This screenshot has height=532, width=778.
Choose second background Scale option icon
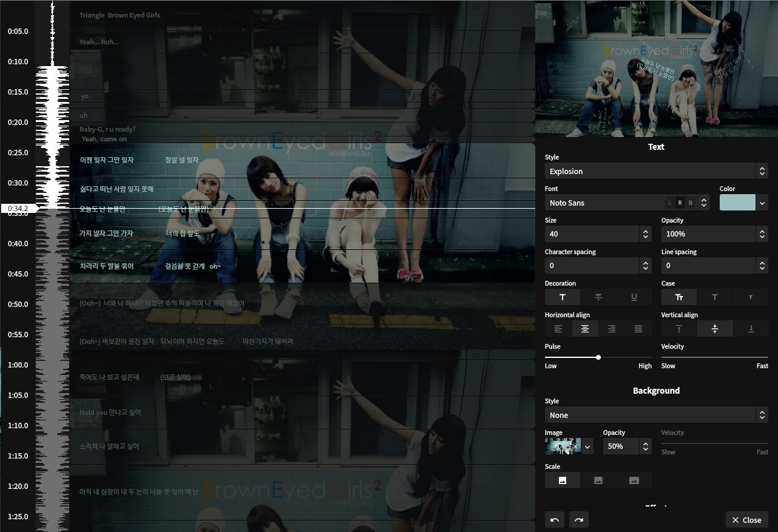coord(598,480)
